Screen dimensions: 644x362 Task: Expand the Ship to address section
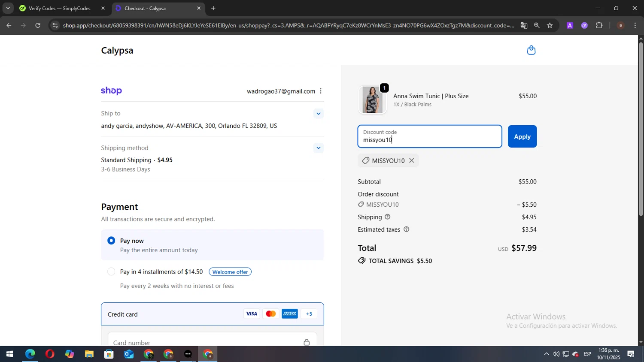318,114
